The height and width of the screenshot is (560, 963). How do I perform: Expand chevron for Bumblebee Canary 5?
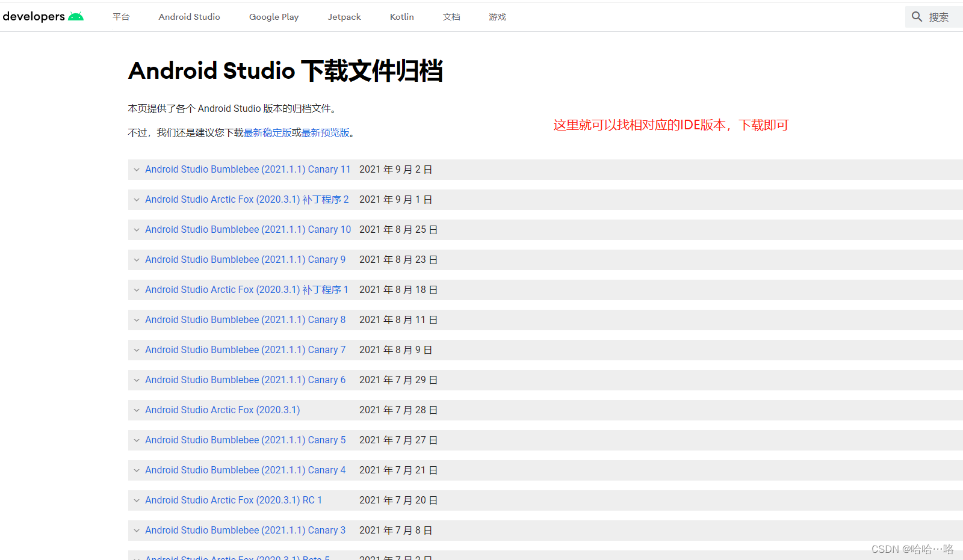(137, 440)
